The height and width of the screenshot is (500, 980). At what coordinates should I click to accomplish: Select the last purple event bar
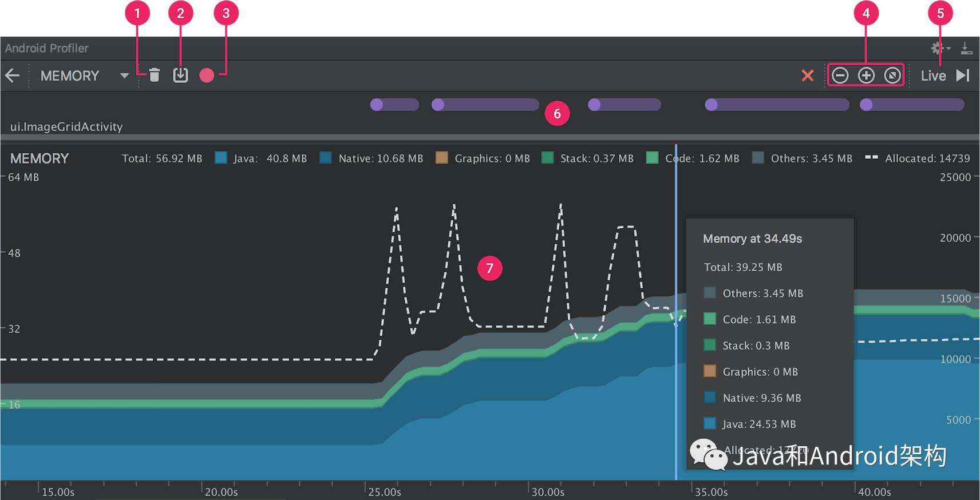point(912,105)
